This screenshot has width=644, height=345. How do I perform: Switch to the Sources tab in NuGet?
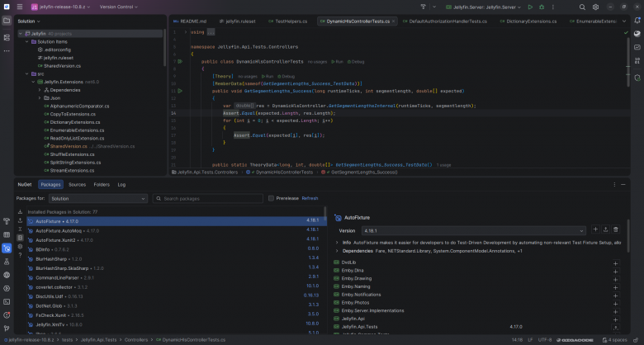pos(78,184)
